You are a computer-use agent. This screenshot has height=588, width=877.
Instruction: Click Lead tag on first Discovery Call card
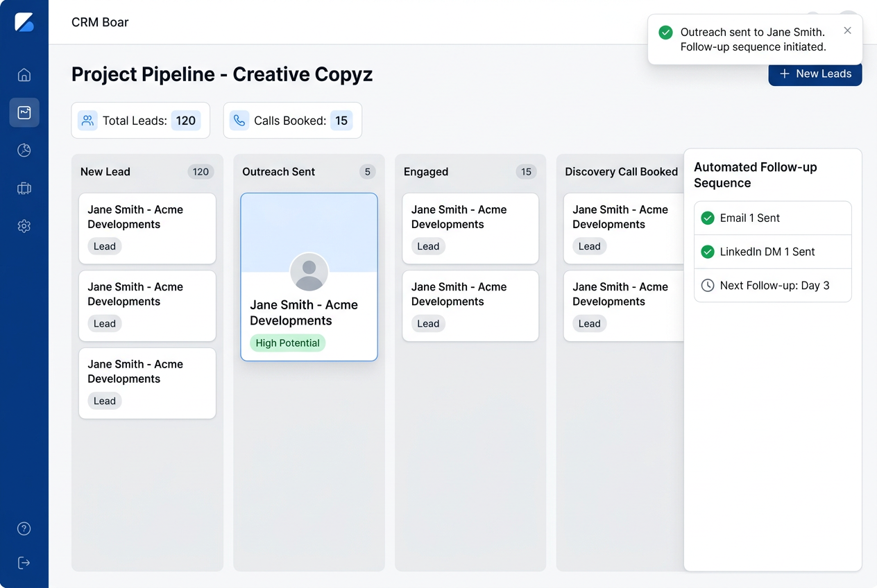pyautogui.click(x=590, y=246)
